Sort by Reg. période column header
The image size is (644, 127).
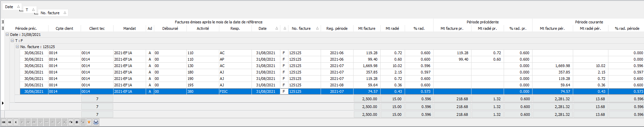coord(337,28)
